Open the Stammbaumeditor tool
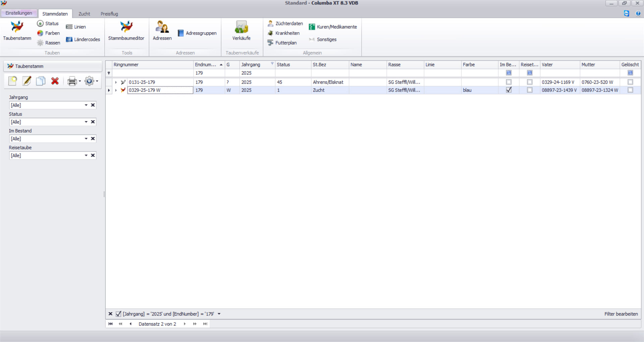Image resolution: width=644 pixels, height=342 pixels. 126,30
